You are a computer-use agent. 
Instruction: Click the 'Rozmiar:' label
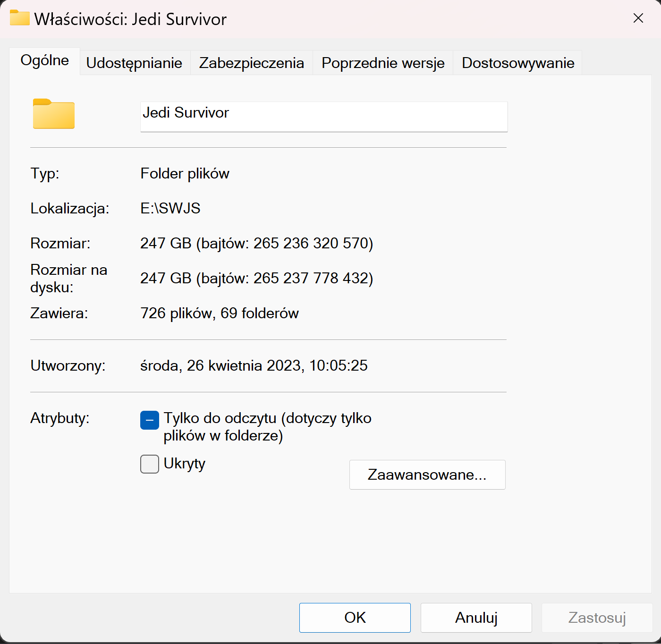tap(60, 243)
